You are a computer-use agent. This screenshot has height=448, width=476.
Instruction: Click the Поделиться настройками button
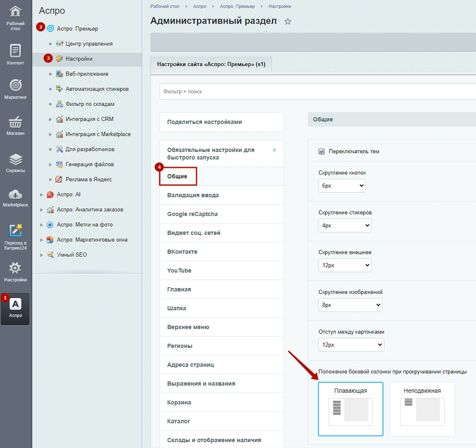point(222,122)
